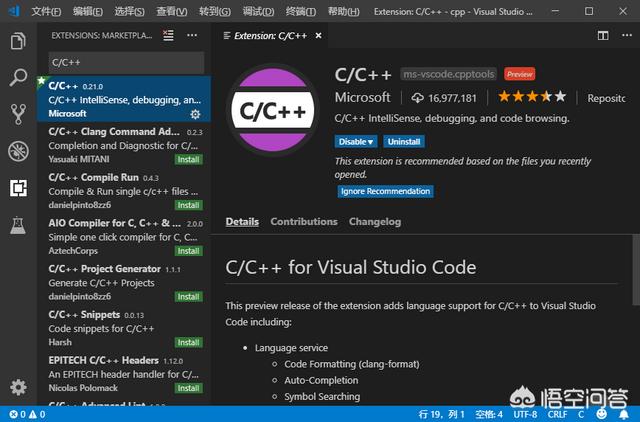
Task: Select the Extension: C/C++ editor tab
Action: tap(269, 36)
